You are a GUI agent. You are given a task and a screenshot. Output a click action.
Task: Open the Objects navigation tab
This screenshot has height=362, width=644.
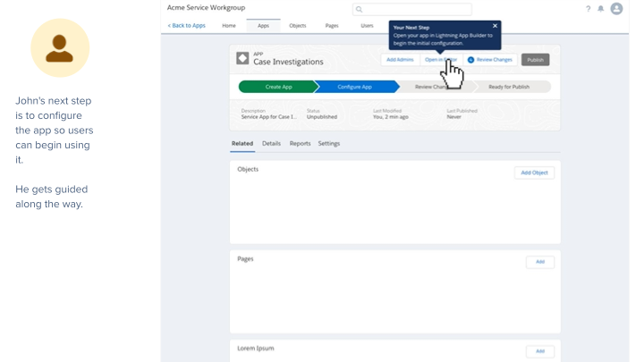(x=297, y=26)
